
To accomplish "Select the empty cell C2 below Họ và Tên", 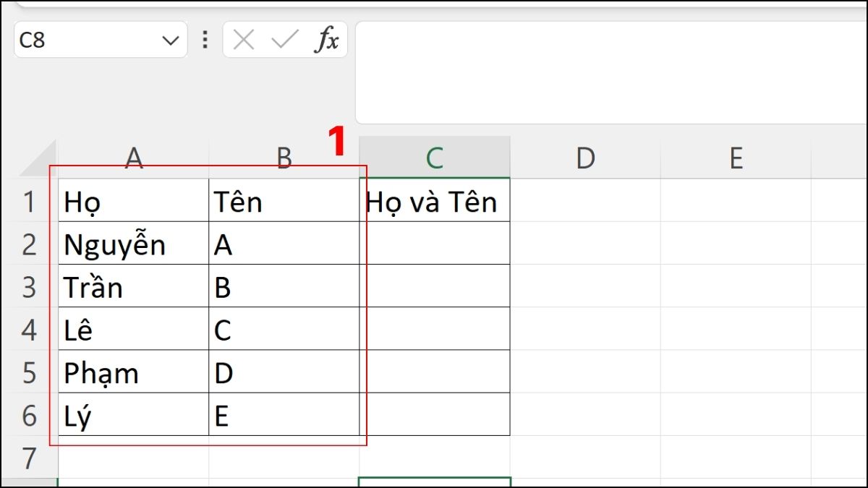I will tap(434, 244).
